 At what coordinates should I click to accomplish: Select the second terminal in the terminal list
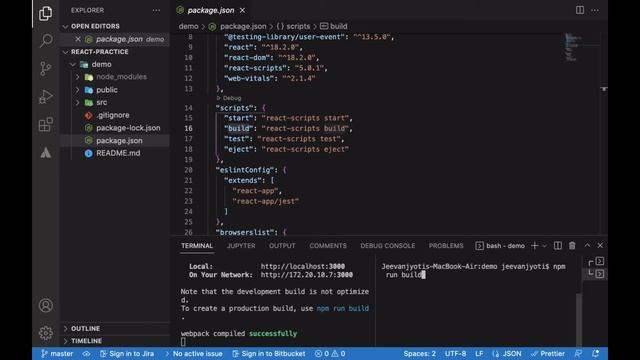click(x=596, y=273)
